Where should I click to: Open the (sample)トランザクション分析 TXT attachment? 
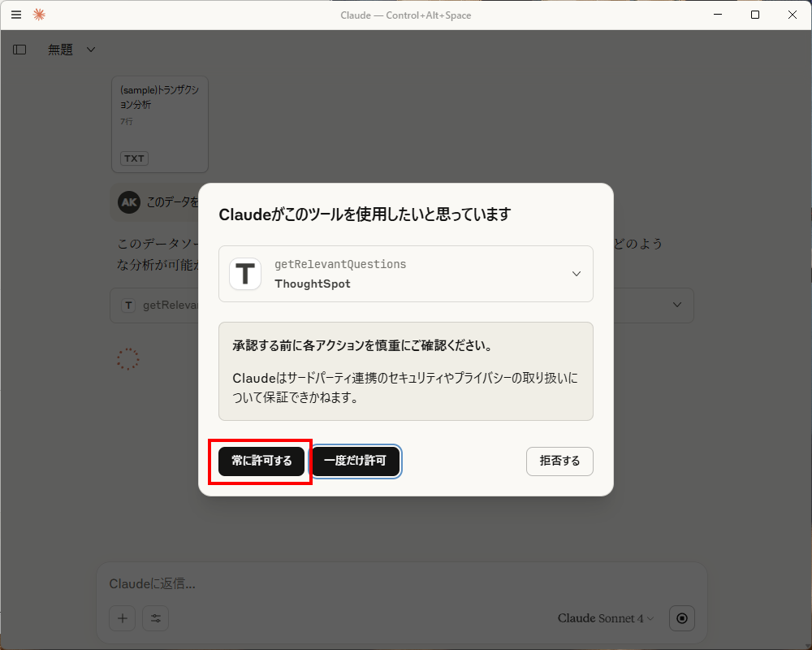click(x=160, y=124)
